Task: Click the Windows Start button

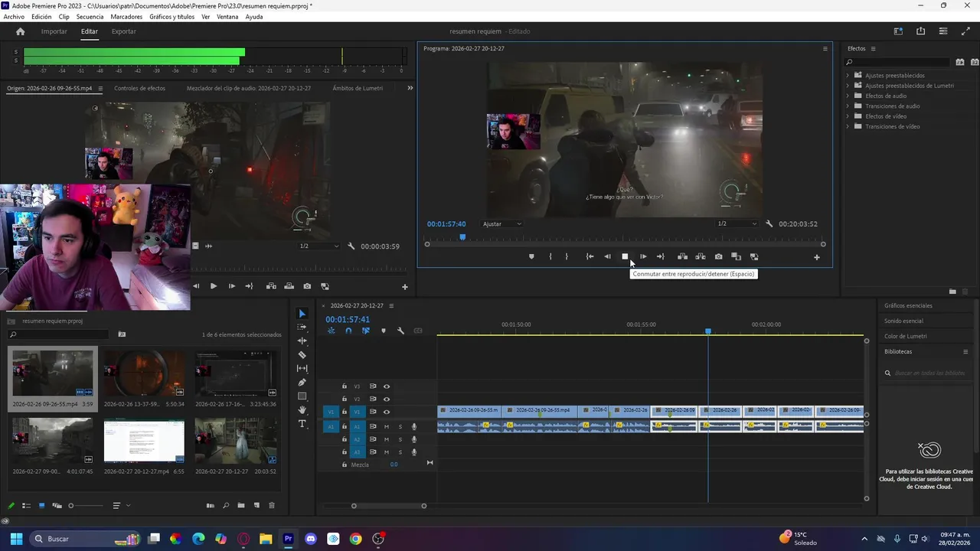Action: point(16,539)
